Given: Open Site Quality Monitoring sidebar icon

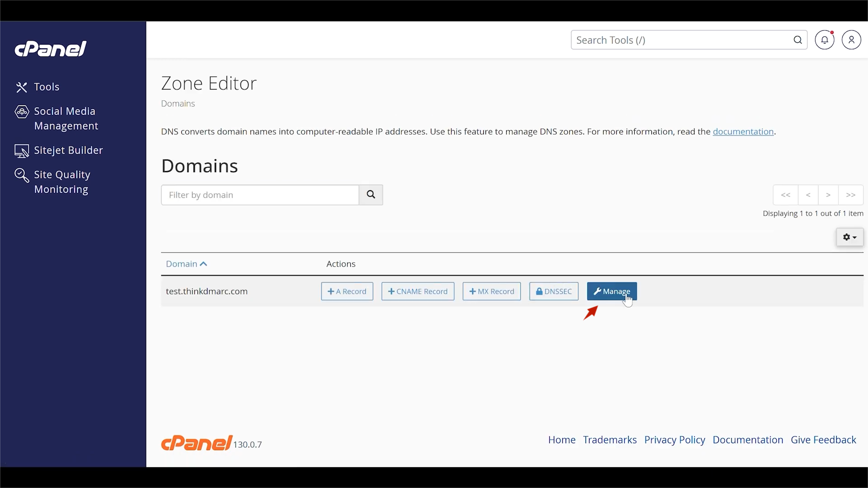Looking at the screenshot, I should pos(22,175).
